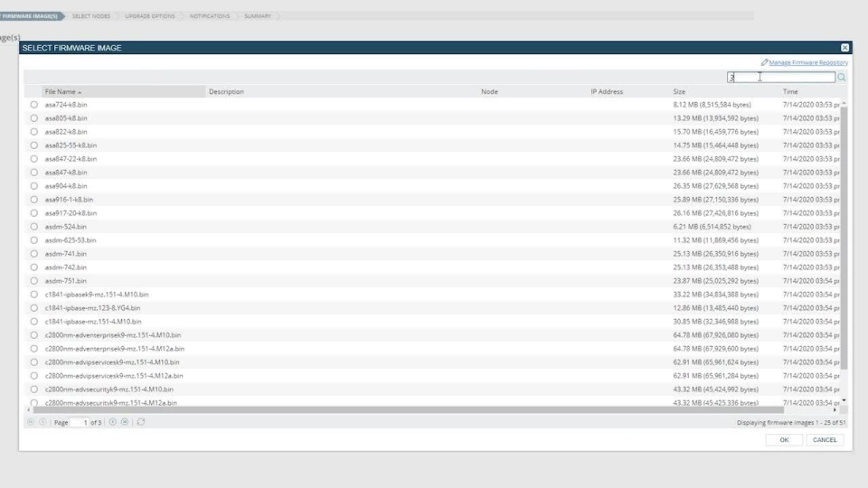Viewport: 868px width, 488px height.
Task: Click horizontal scrollbar right arrow
Action: 835,410
